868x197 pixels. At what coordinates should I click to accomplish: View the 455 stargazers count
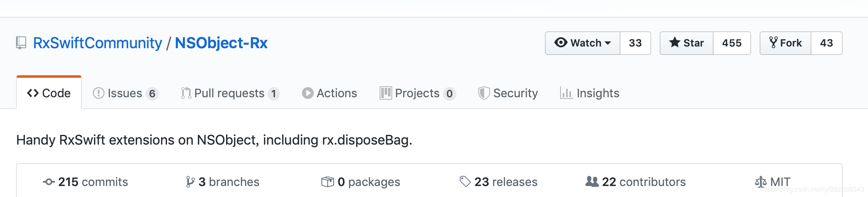[732, 43]
